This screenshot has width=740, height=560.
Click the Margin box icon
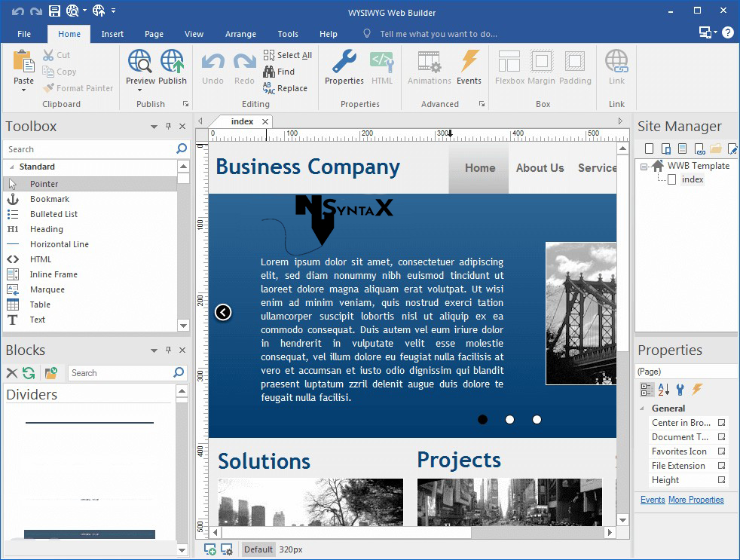(541, 61)
